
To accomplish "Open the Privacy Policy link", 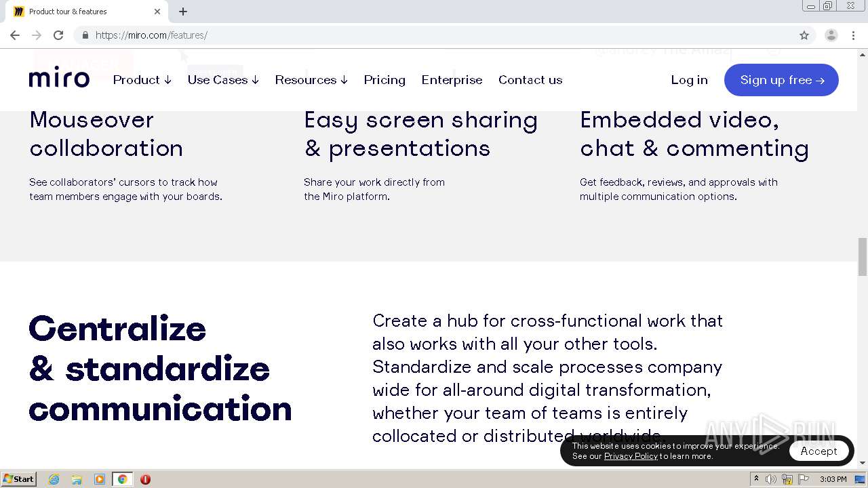I will coord(631,456).
